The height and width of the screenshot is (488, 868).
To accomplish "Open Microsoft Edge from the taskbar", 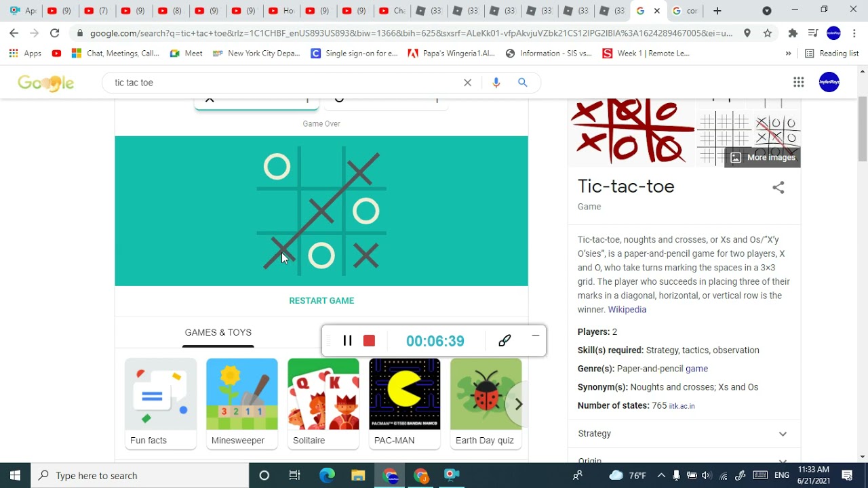I will tap(327, 475).
